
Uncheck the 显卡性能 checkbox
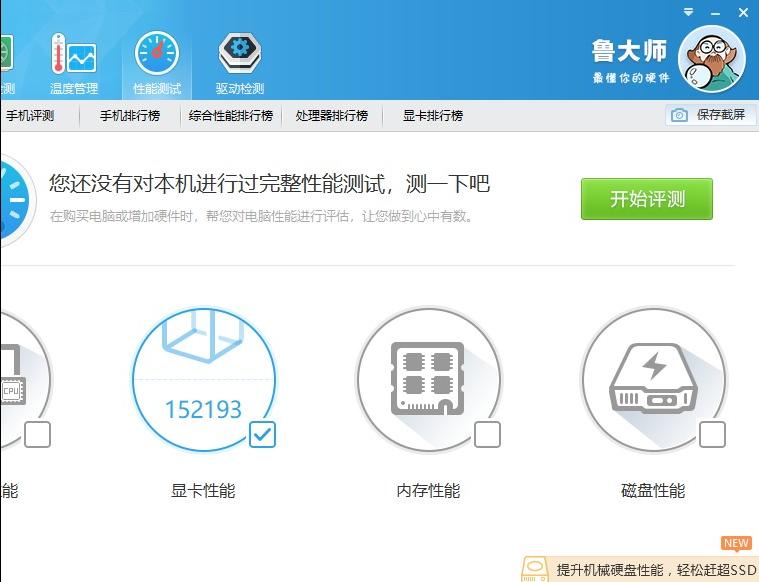point(262,434)
